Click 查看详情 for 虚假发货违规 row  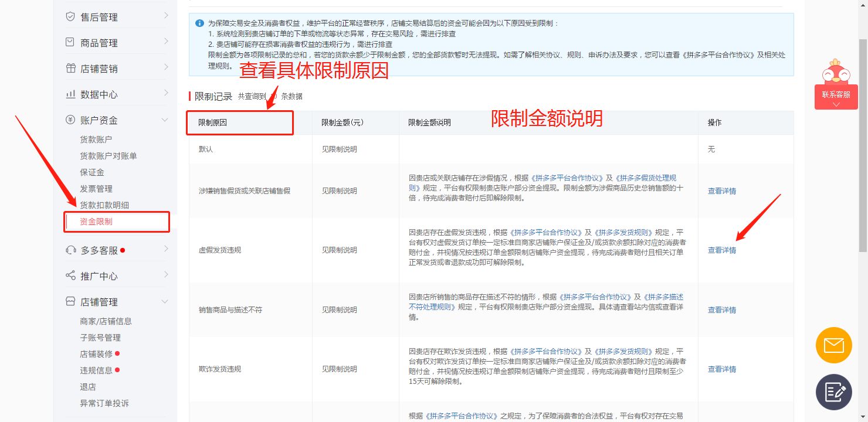[722, 250]
